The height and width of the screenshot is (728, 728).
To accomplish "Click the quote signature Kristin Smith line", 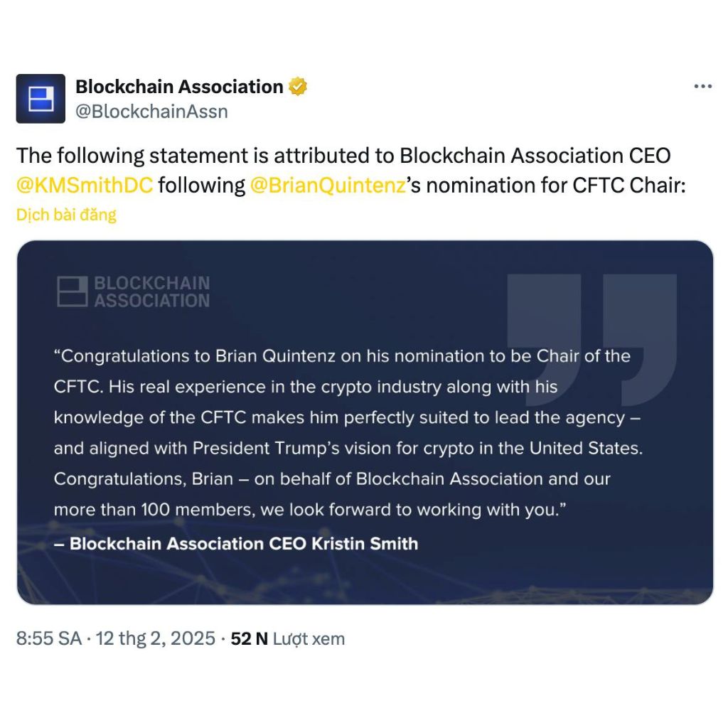I will (x=236, y=544).
